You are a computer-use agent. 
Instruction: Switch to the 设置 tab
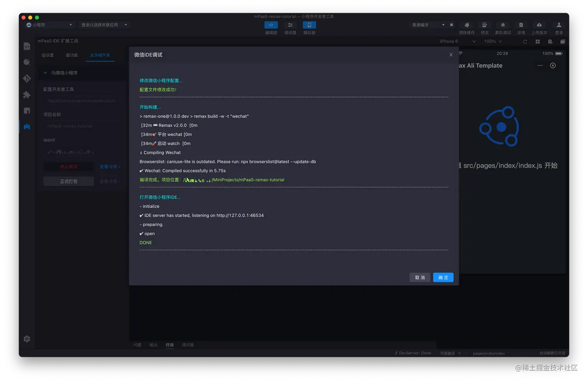tap(48, 55)
